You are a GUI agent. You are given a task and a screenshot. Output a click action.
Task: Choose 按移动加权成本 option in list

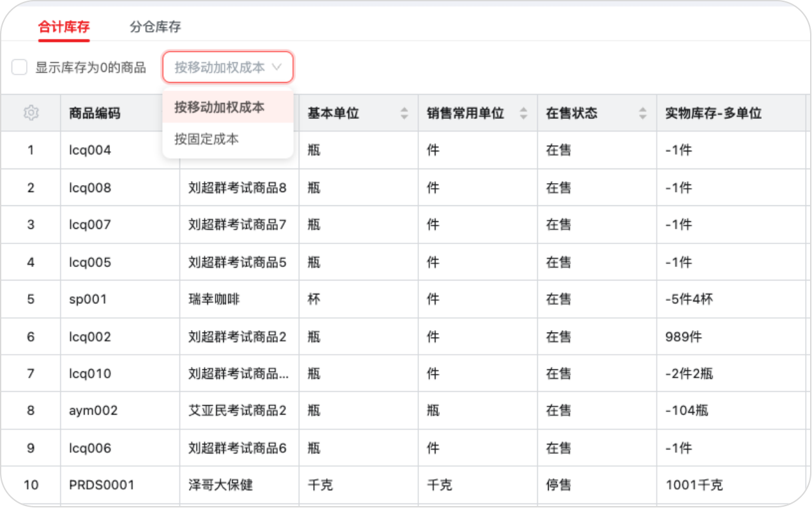[x=219, y=107]
